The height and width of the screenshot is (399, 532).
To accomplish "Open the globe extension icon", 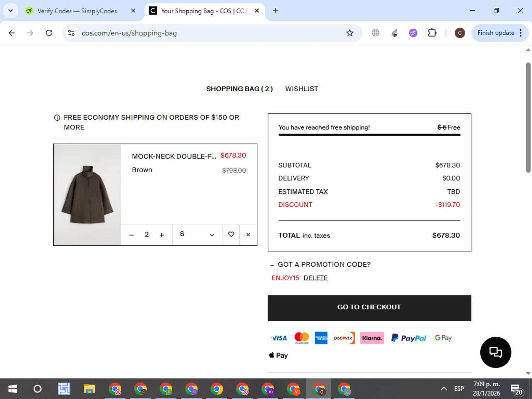I will [x=376, y=33].
